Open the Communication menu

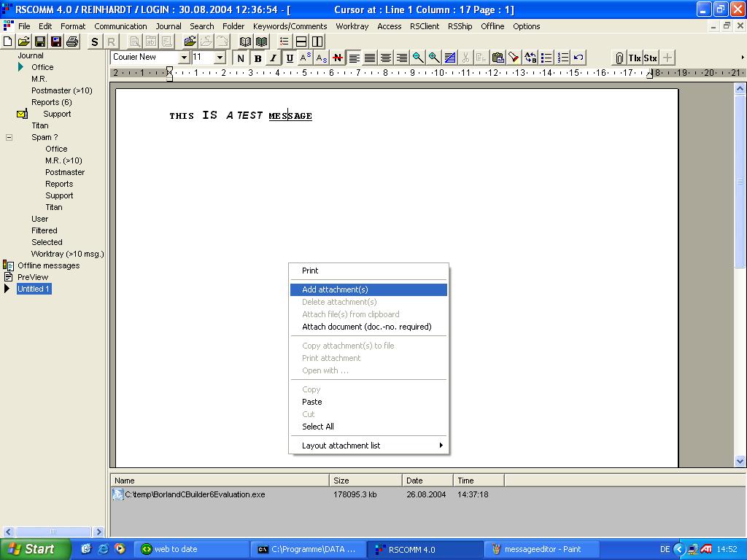point(120,26)
